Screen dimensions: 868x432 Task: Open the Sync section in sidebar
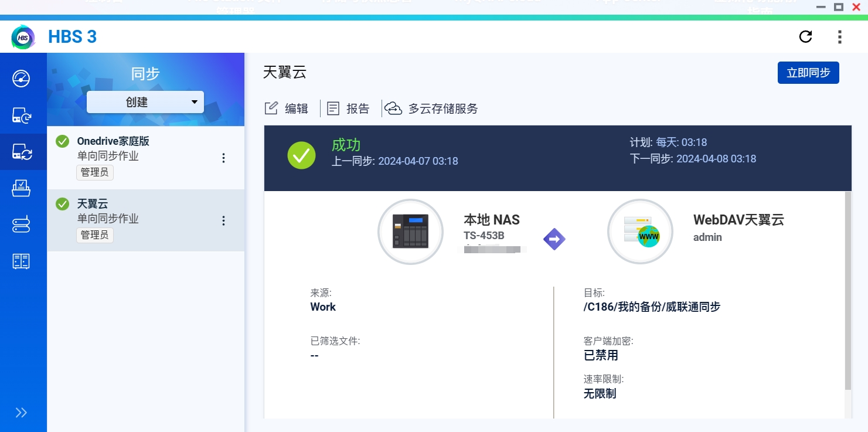(22, 152)
